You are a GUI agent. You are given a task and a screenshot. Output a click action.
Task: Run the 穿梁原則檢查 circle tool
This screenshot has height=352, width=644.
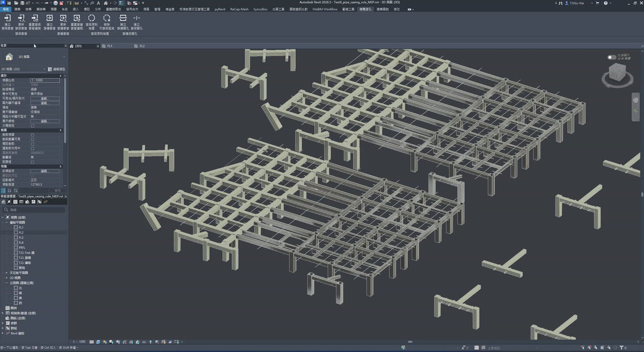pyautogui.click(x=92, y=18)
